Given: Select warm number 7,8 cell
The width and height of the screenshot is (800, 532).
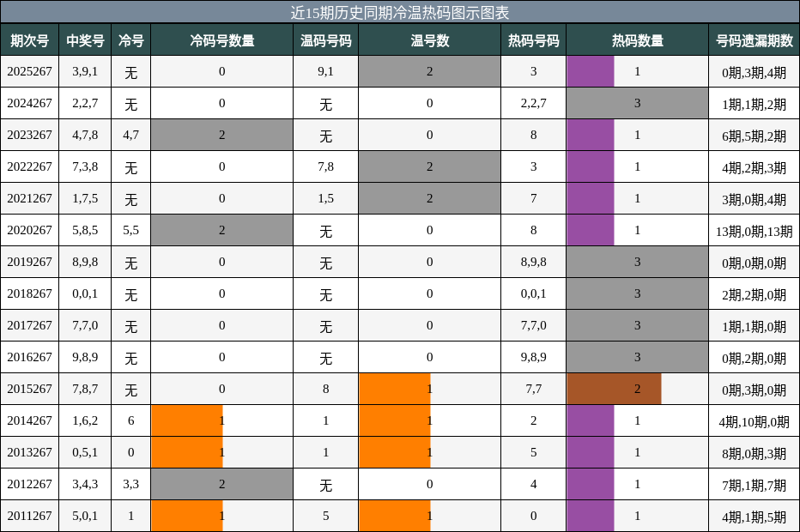Looking at the screenshot, I should pyautogui.click(x=326, y=166).
